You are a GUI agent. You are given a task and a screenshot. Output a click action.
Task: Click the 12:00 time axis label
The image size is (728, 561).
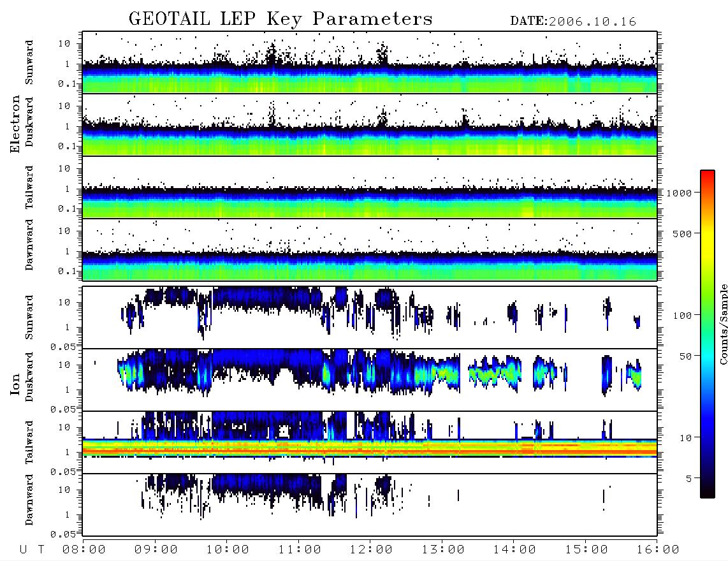pos(371,550)
